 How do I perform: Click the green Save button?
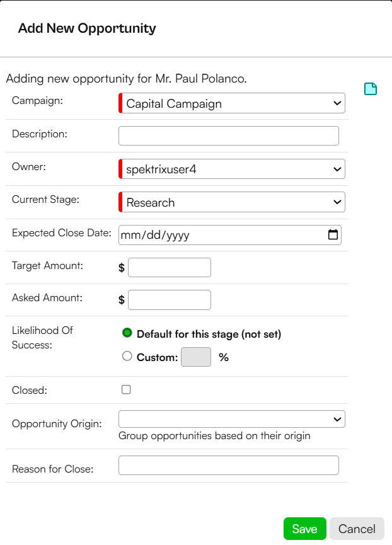coord(305,529)
